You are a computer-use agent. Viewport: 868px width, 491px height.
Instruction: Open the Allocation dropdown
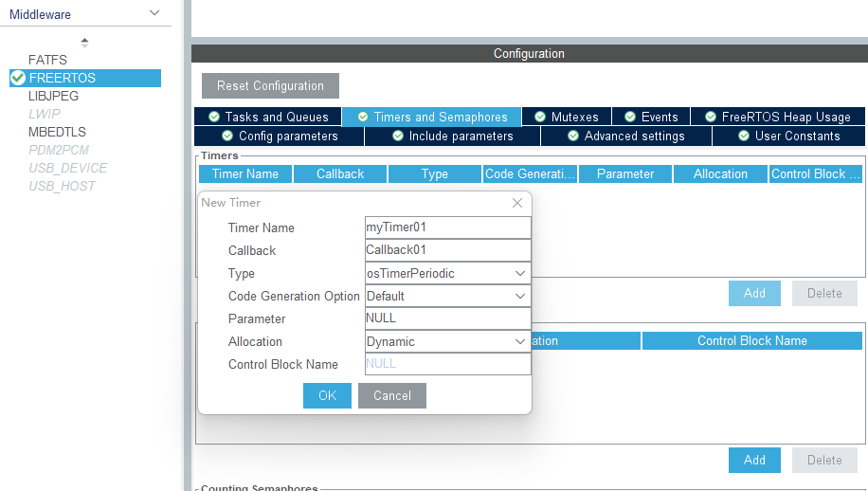[447, 341]
